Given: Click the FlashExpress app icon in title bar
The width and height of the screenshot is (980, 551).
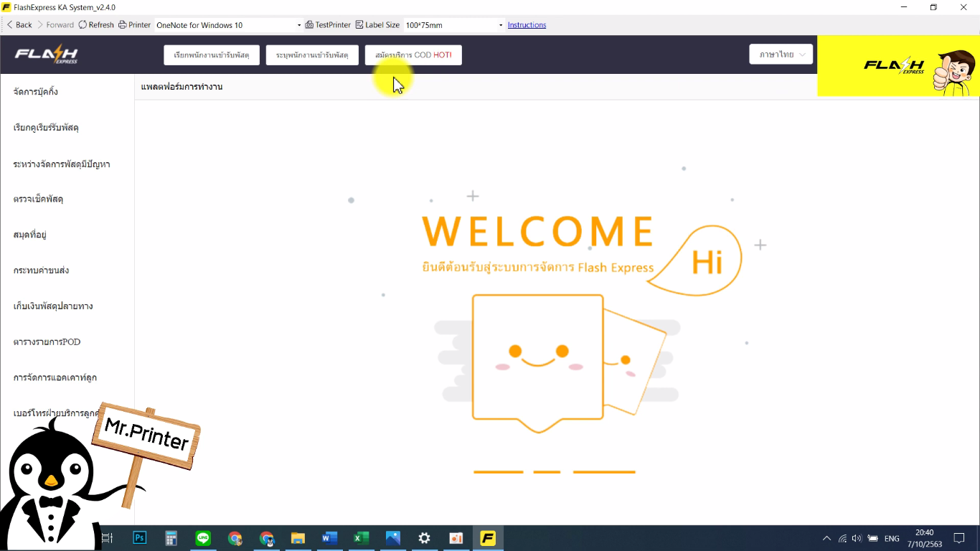Looking at the screenshot, I should click(6, 7).
